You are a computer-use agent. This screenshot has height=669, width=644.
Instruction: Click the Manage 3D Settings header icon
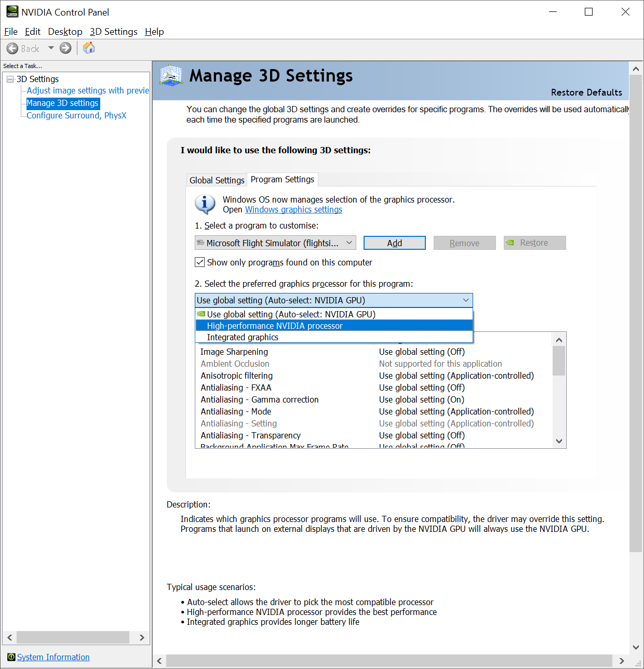(x=171, y=76)
